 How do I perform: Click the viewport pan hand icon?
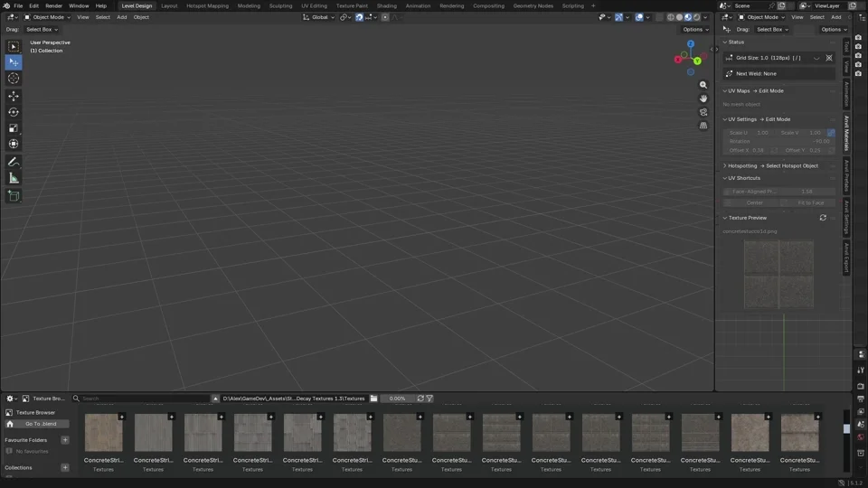click(x=703, y=99)
